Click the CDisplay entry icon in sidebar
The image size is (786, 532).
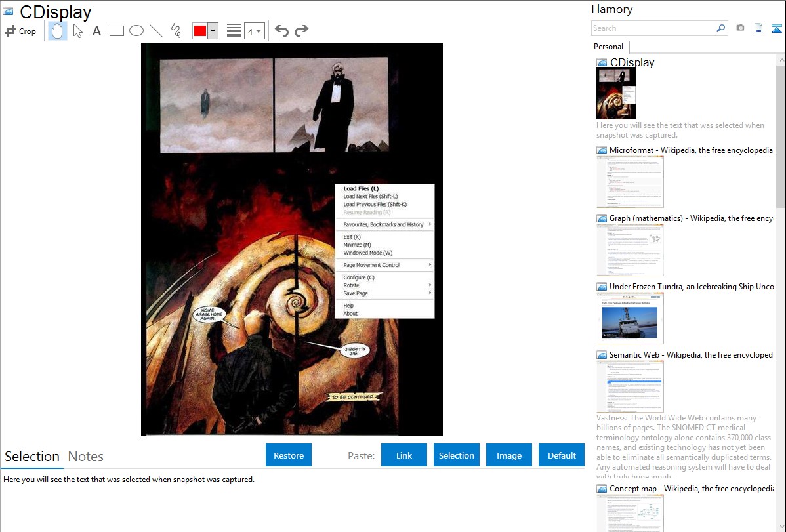[x=602, y=63]
